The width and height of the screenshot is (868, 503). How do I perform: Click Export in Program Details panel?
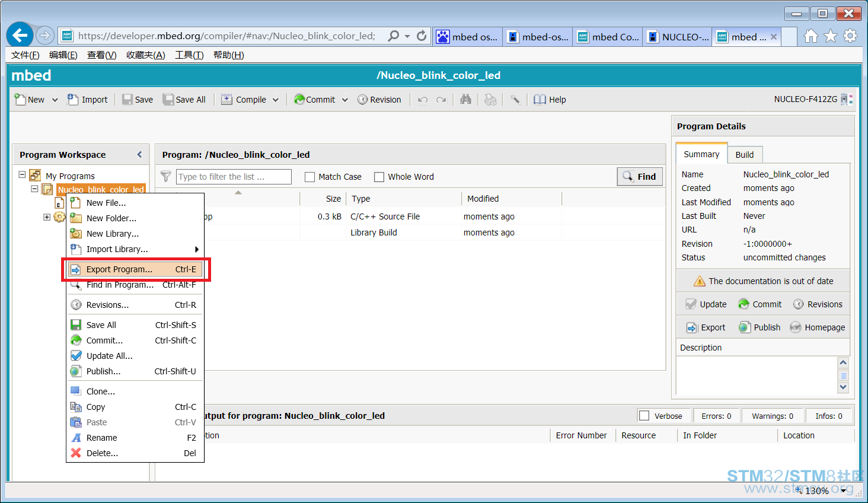706,327
